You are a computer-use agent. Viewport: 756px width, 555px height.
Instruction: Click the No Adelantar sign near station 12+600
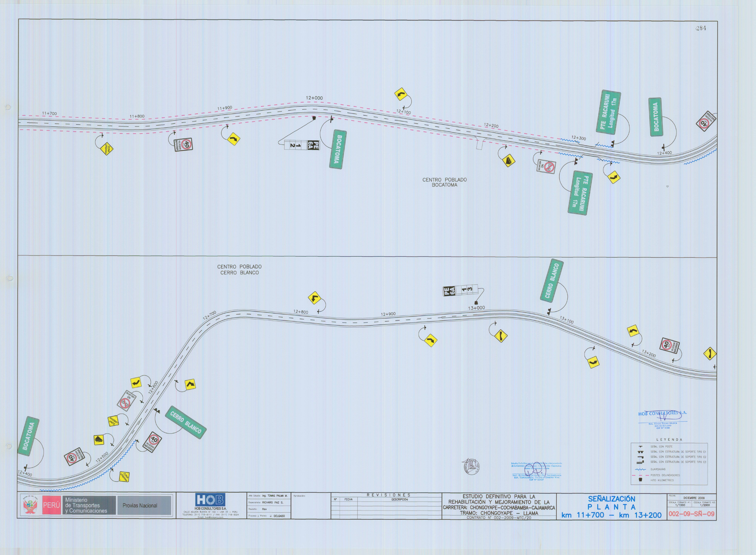pos(127,400)
